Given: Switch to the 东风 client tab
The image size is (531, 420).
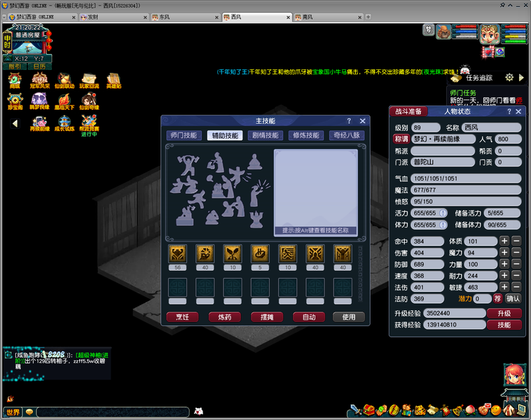Looking at the screenshot, I should [x=185, y=17].
